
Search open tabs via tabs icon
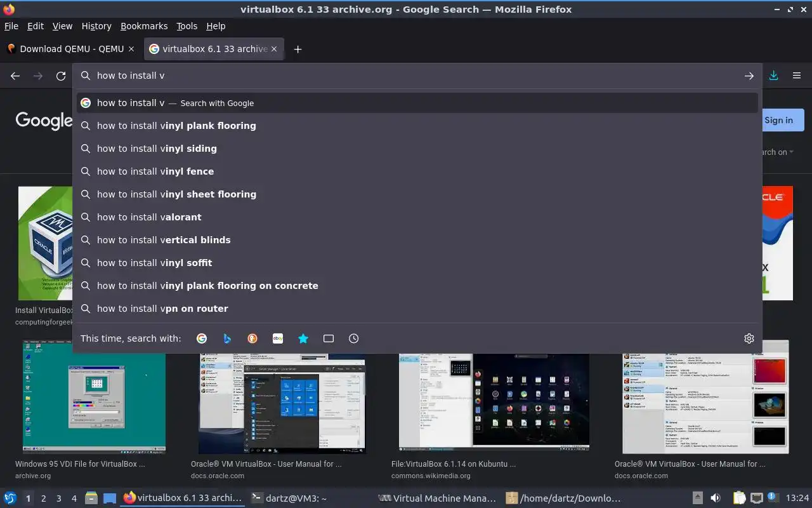[x=329, y=338]
